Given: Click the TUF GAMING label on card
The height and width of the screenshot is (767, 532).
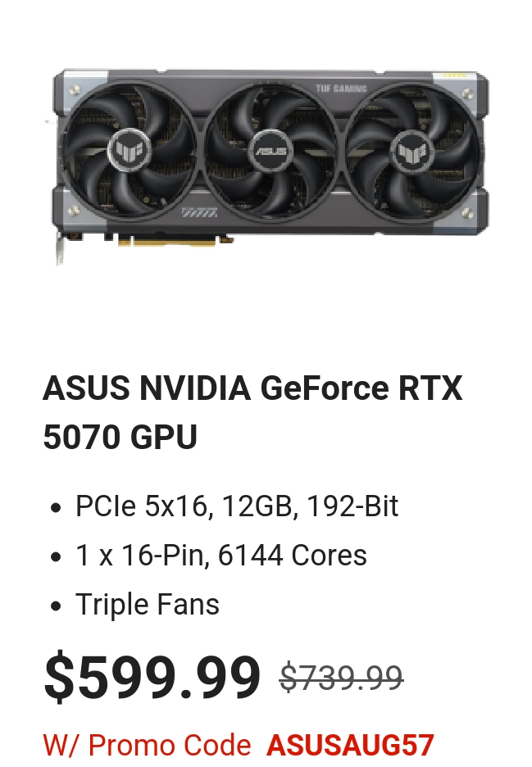Looking at the screenshot, I should [341, 88].
